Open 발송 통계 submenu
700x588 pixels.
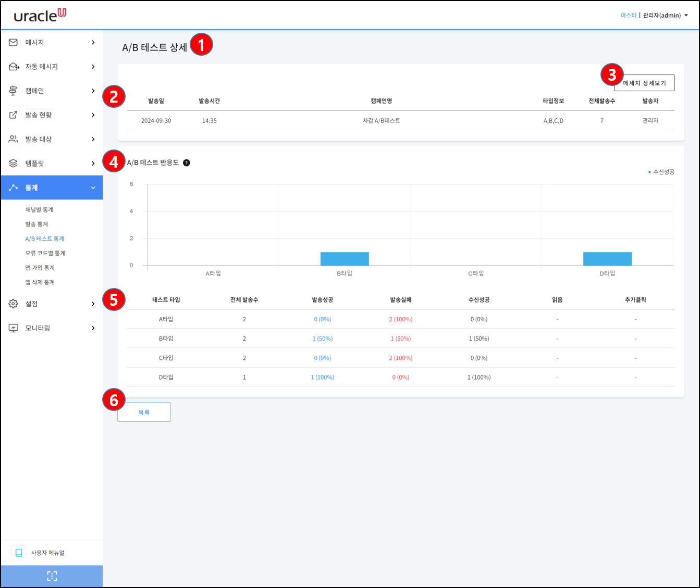coord(36,224)
